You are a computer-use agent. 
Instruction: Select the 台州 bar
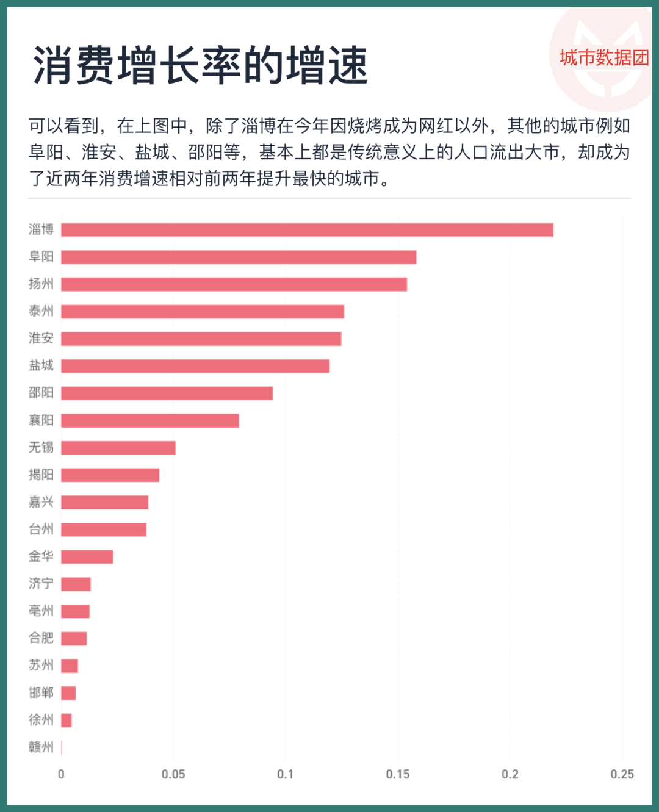[x=104, y=530]
